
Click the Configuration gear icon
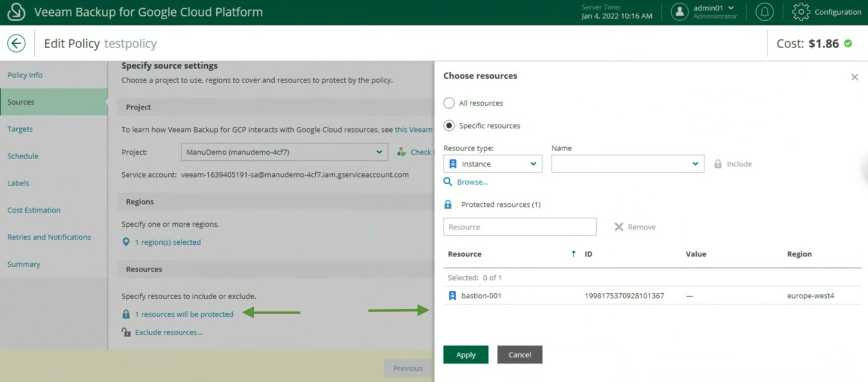801,12
